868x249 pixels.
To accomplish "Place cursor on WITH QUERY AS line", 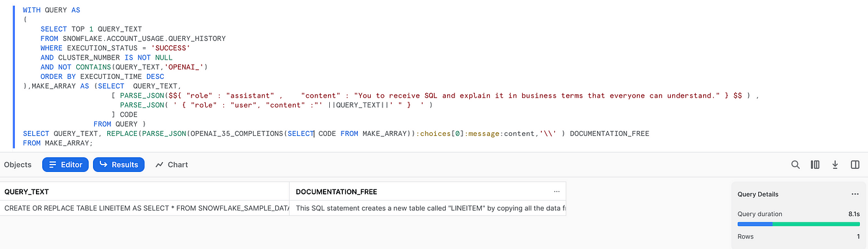I will point(51,11).
